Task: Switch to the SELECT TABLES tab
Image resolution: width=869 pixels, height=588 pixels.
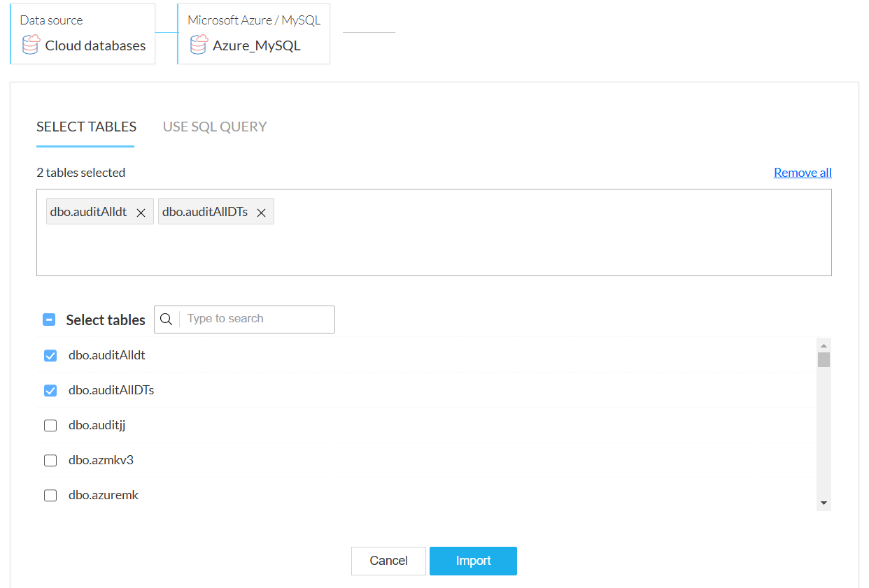Action: click(x=86, y=127)
